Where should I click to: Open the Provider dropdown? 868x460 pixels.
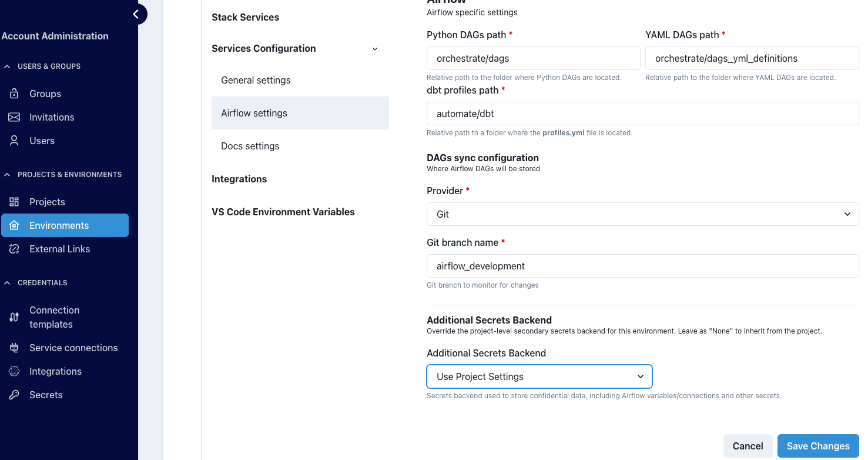pos(642,214)
